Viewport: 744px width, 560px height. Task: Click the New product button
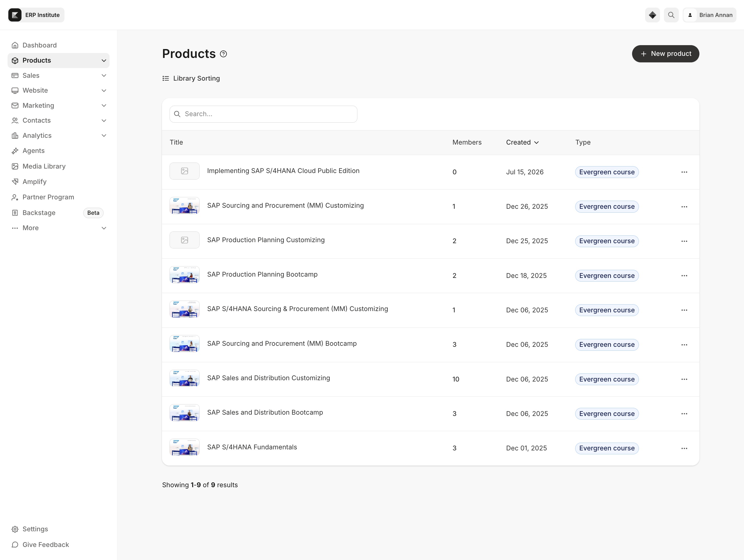pos(665,54)
